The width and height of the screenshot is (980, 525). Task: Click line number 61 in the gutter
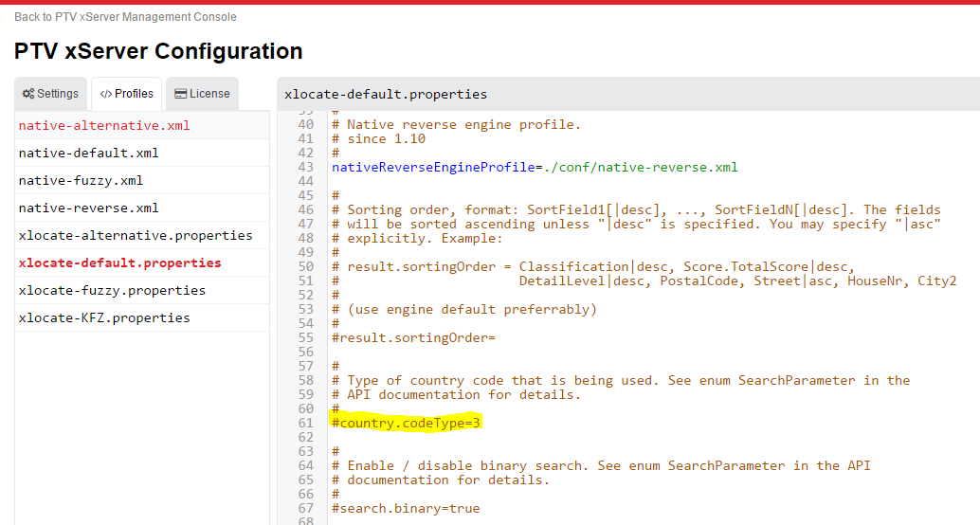tap(305, 423)
